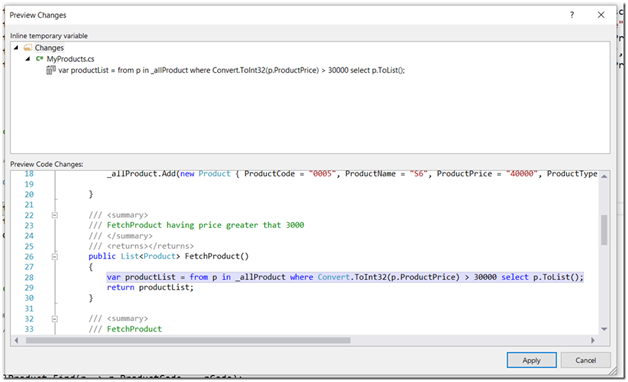The height and width of the screenshot is (382, 628).
Task: Click the horizontal scrollbar right arrow
Action: 593,340
